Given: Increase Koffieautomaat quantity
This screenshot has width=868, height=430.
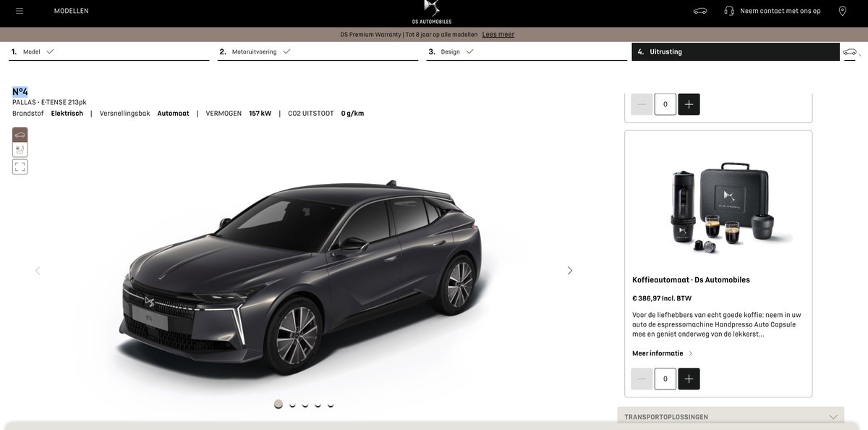Looking at the screenshot, I should [689, 379].
